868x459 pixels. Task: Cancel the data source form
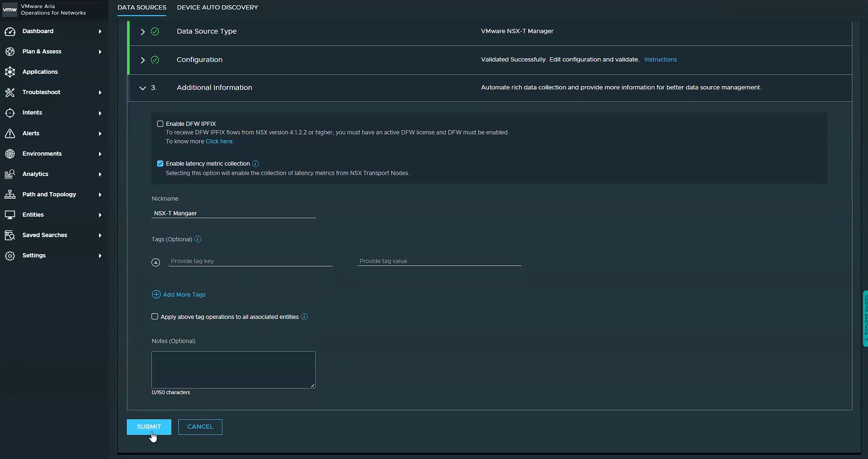(x=200, y=427)
